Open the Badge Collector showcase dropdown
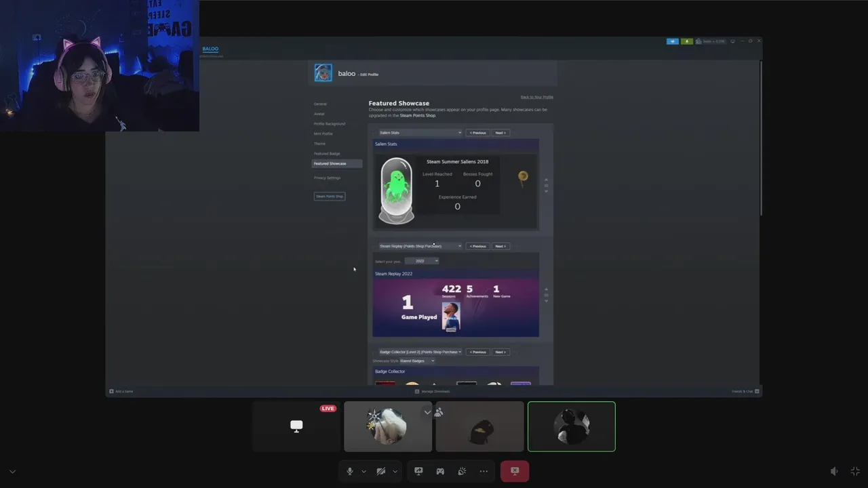This screenshot has height=488, width=868. tap(420, 352)
